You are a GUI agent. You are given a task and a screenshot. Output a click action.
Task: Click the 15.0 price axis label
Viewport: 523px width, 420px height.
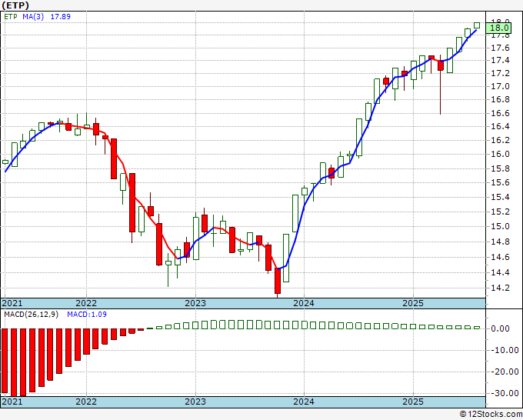(x=500, y=226)
